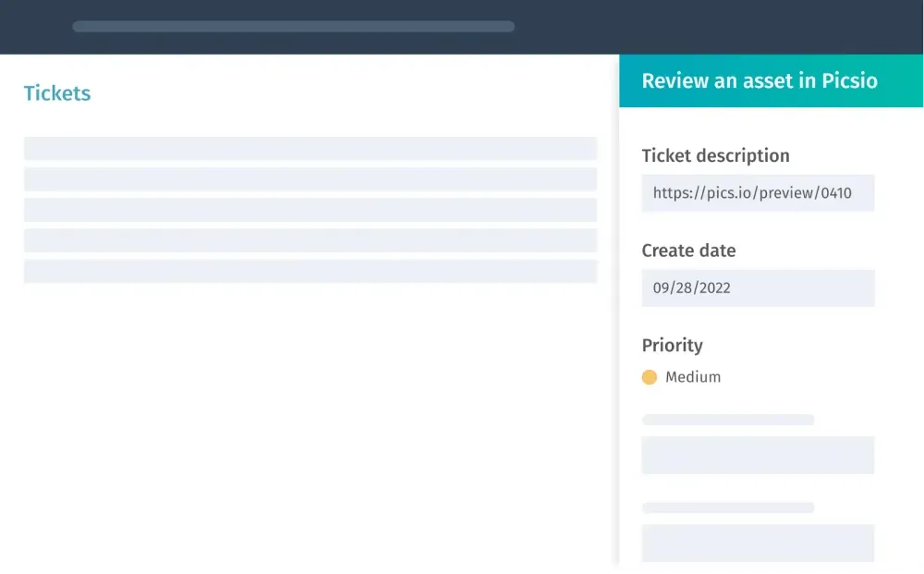Select the second ticket row

pyautogui.click(x=311, y=178)
